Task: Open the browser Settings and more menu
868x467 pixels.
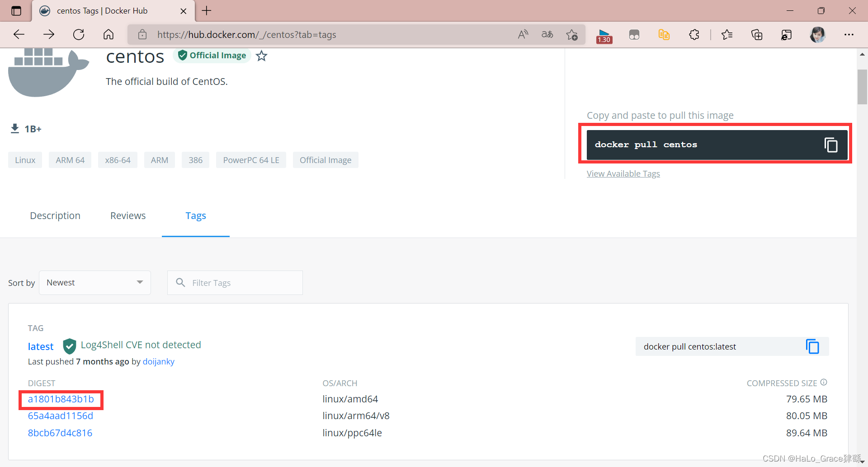Action: coord(849,34)
